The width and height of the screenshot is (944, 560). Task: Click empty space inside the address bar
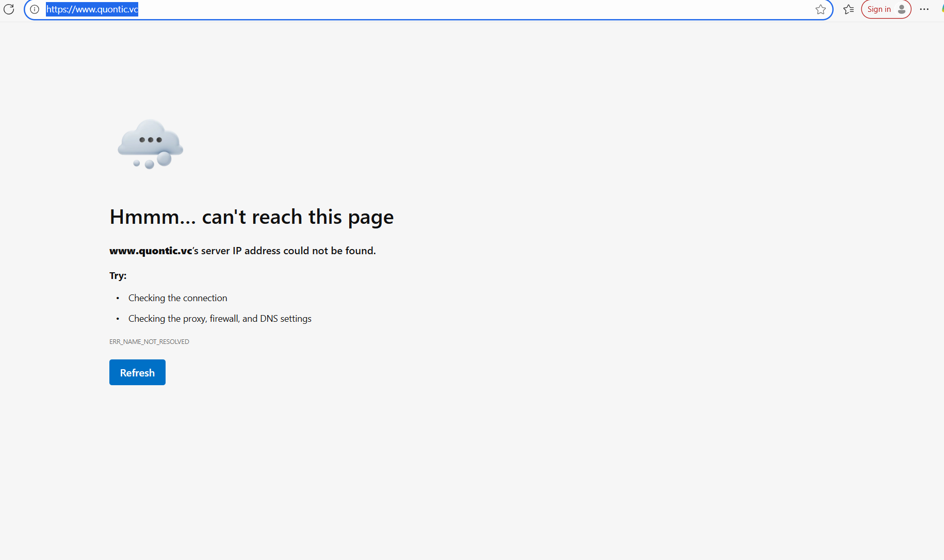[x=464, y=9]
